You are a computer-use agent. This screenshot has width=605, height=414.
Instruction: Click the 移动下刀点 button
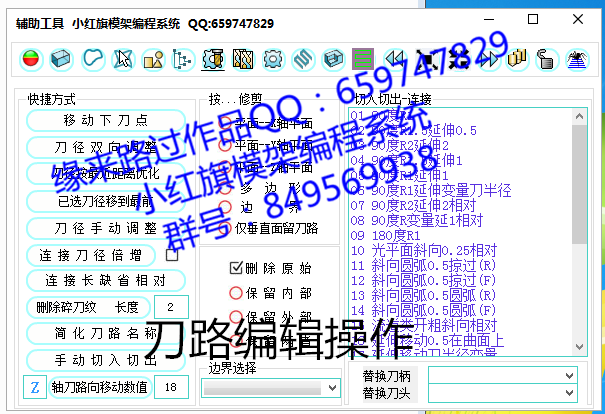pyautogui.click(x=106, y=120)
